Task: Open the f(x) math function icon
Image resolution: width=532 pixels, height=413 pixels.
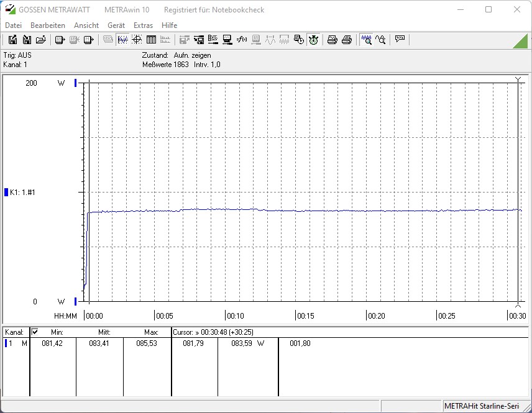Action: point(242,40)
